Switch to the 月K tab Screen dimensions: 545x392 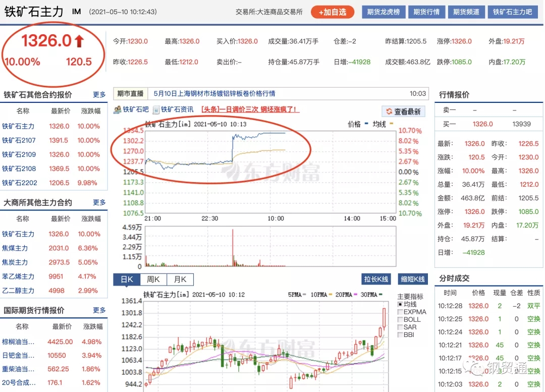(x=181, y=279)
